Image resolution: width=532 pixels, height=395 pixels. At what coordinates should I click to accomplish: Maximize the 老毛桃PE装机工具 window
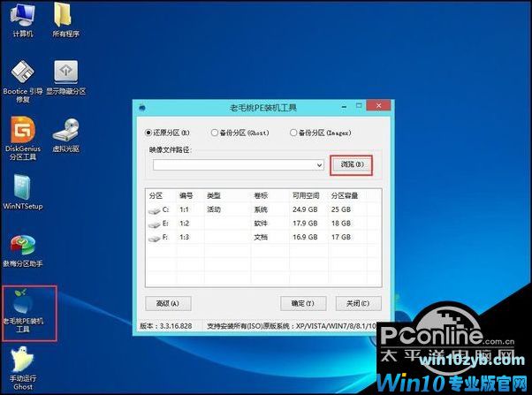pos(359,106)
